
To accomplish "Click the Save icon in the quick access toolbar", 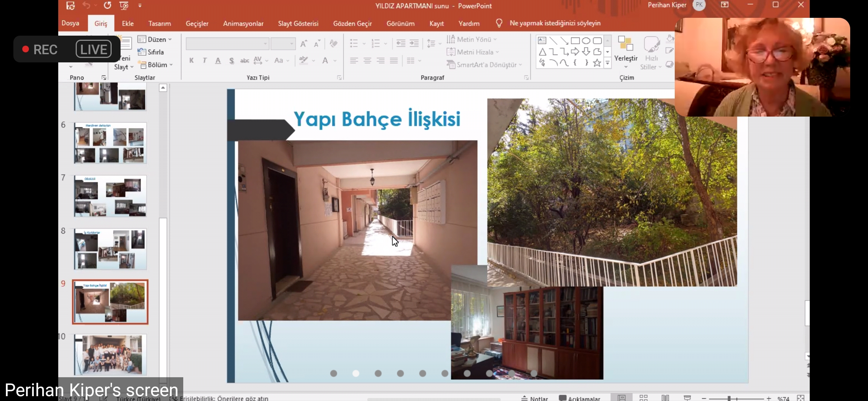I will tap(70, 6).
